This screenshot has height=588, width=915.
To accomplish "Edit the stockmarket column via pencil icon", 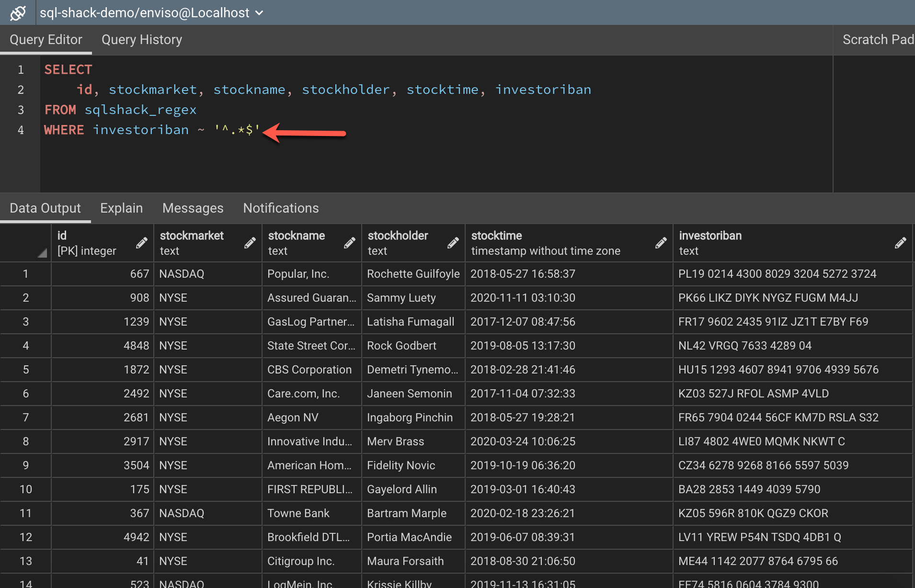I will click(250, 243).
